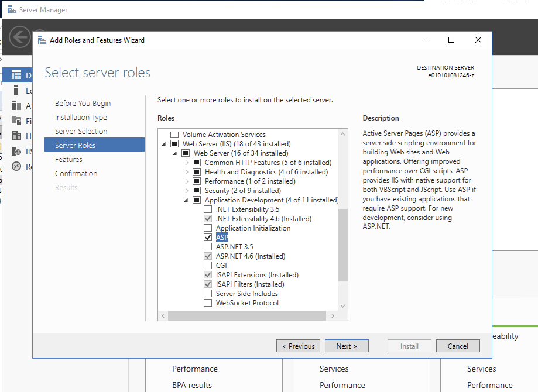The image size is (538, 392).
Task: Close the Add Roles and Features Wizard
Action: click(x=478, y=40)
